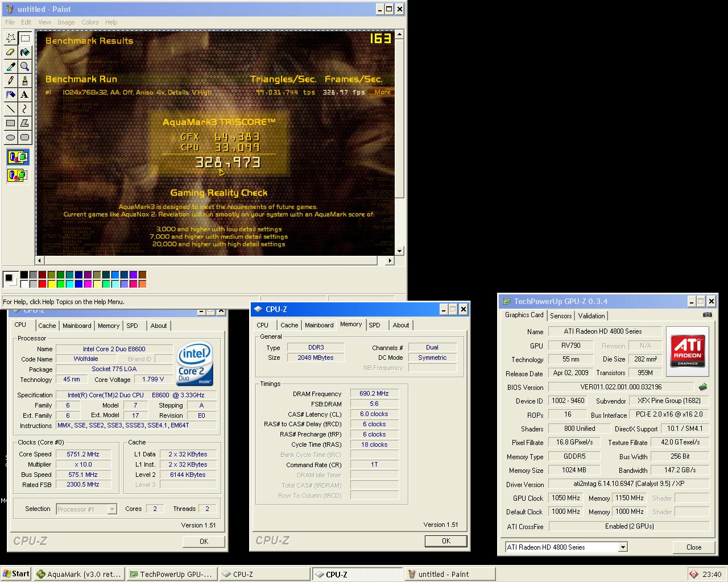
Task: Click the GPU Clock field showing 1050 MHz
Action: 566,498
